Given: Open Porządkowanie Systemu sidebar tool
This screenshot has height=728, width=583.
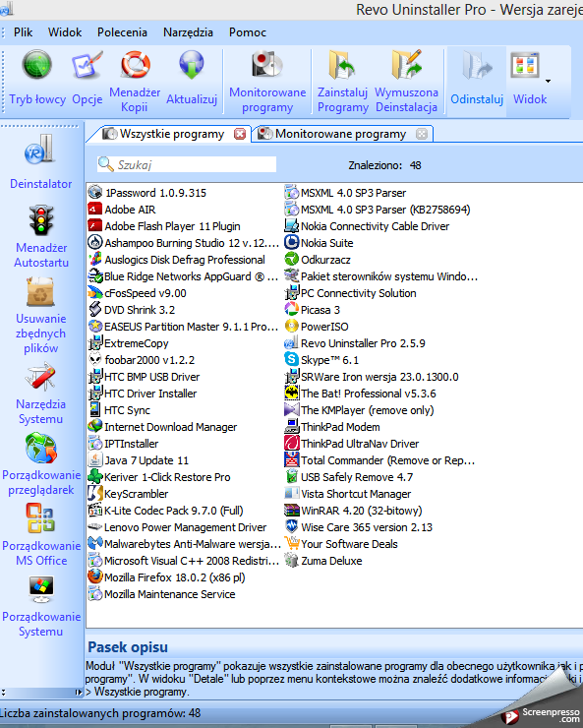Looking at the screenshot, I should 41,606.
